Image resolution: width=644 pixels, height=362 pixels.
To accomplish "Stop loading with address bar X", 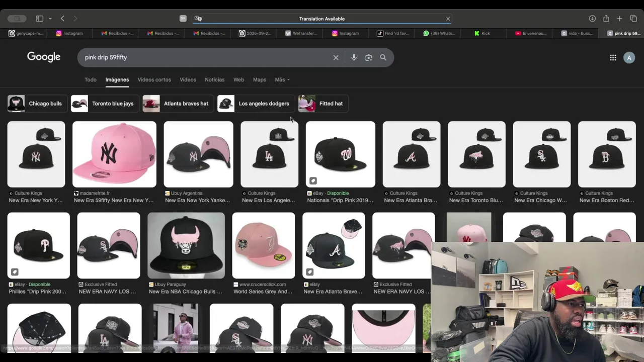I will click(x=448, y=19).
